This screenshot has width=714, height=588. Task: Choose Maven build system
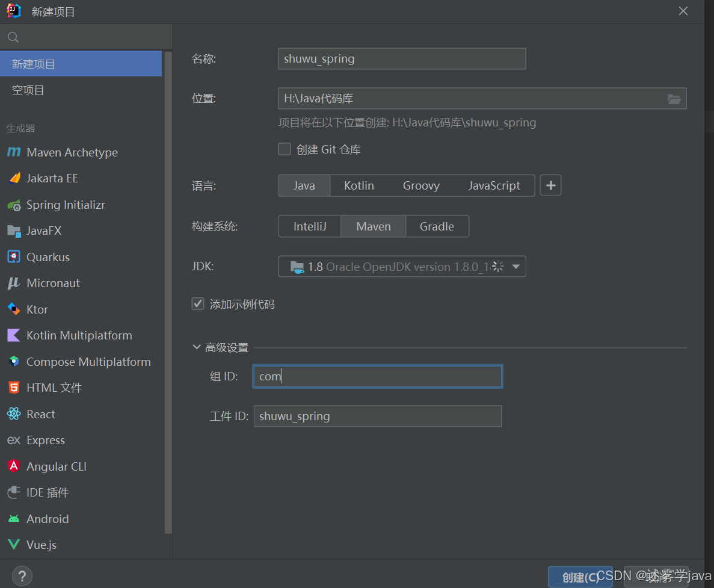pos(374,226)
